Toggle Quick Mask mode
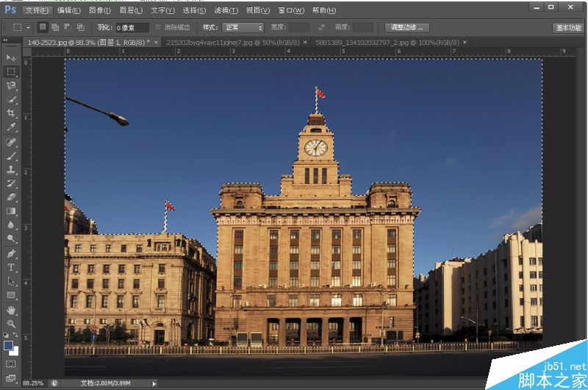The image size is (588, 390). (x=11, y=364)
